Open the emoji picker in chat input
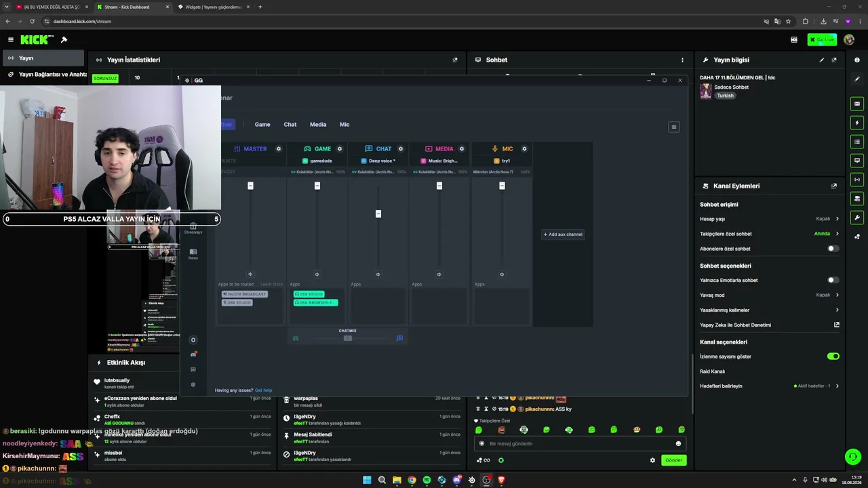 [x=678, y=444]
